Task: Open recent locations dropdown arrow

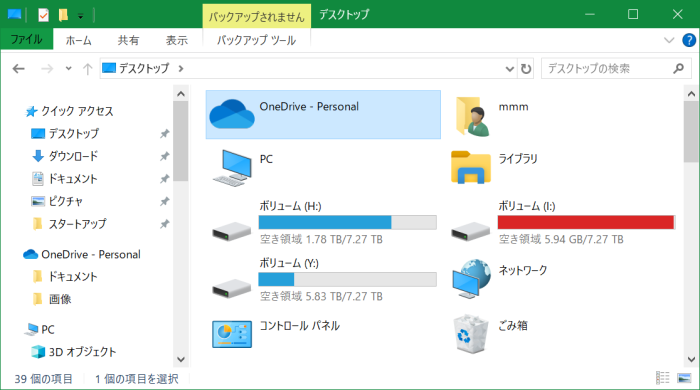Action: 68,69
